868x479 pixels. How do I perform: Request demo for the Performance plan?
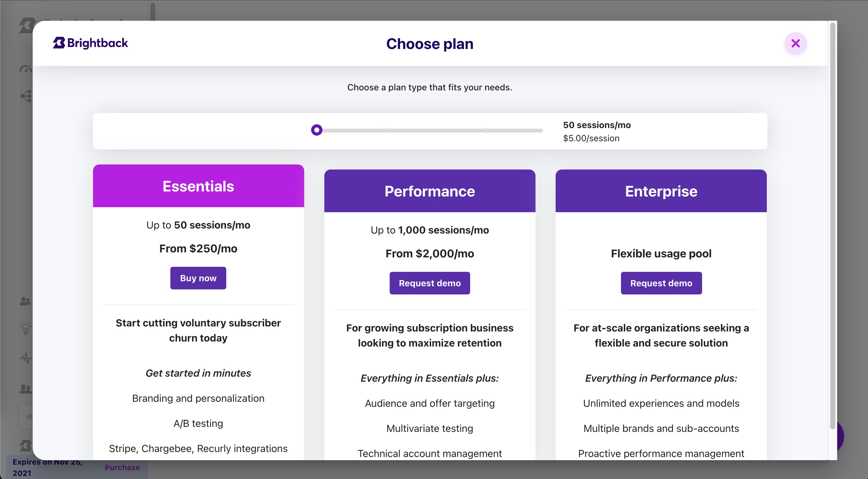[x=430, y=283]
